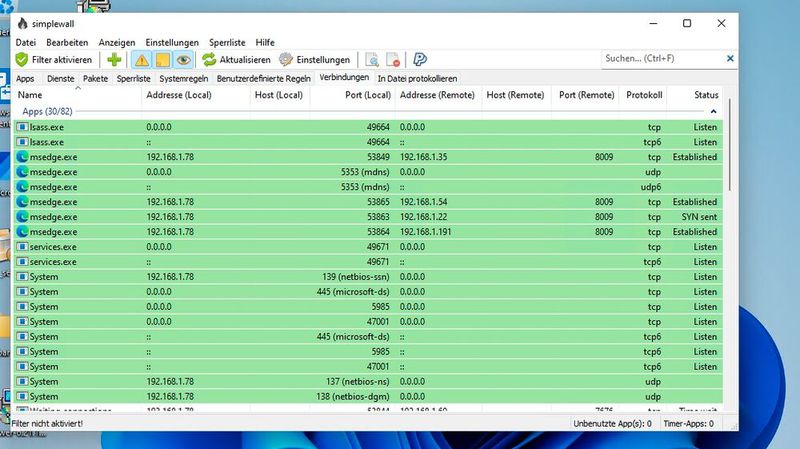
Task: Click the services.exe icon in the tcp6 row
Action: [22, 262]
